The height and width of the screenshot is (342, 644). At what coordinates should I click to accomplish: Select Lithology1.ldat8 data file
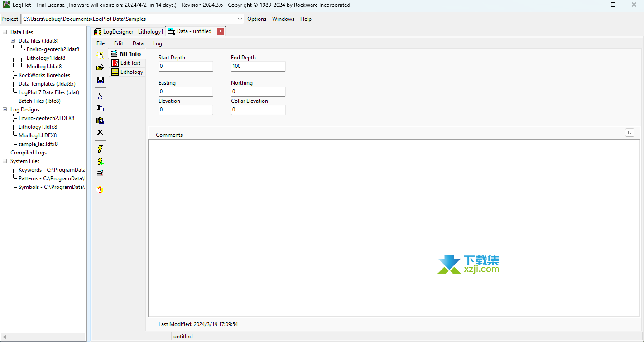(46, 58)
